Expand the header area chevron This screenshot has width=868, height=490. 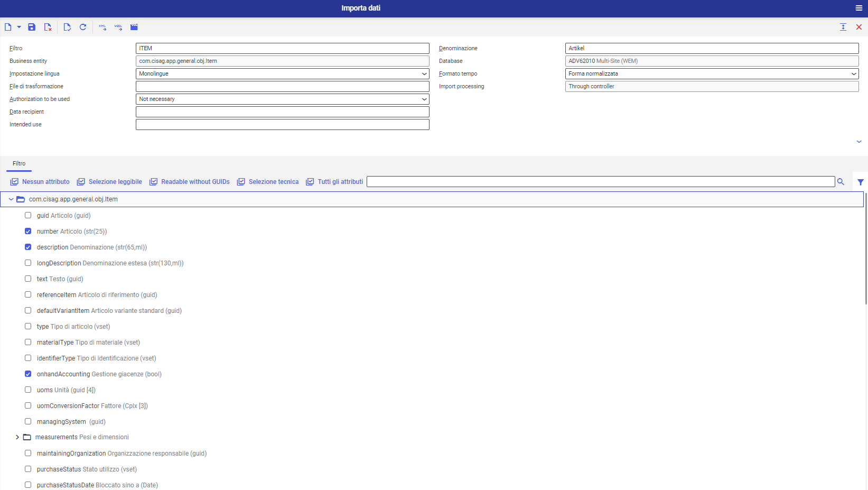(859, 142)
